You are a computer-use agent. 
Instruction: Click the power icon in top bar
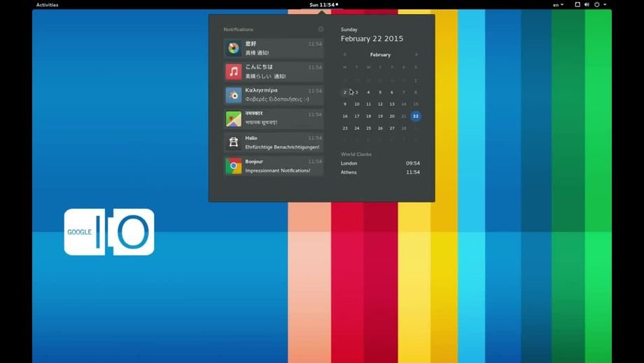596,5
